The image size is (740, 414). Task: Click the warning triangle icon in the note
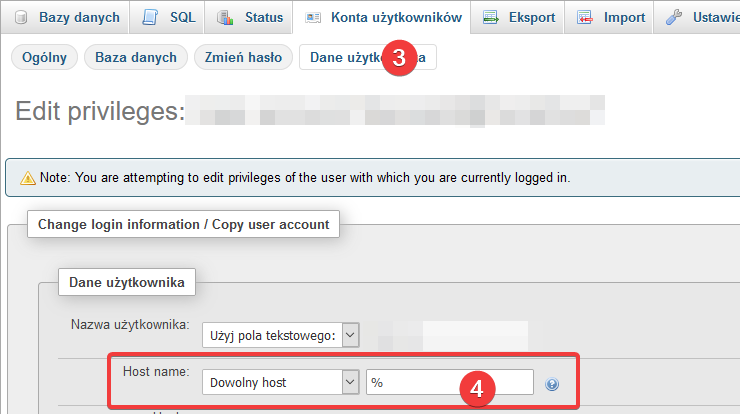[28, 177]
